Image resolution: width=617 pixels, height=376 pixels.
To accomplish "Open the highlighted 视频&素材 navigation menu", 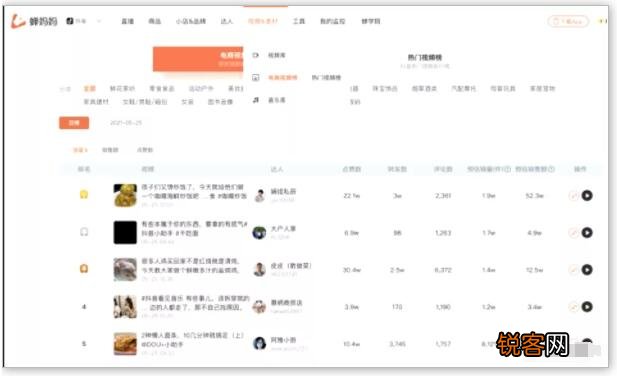I will [262, 21].
